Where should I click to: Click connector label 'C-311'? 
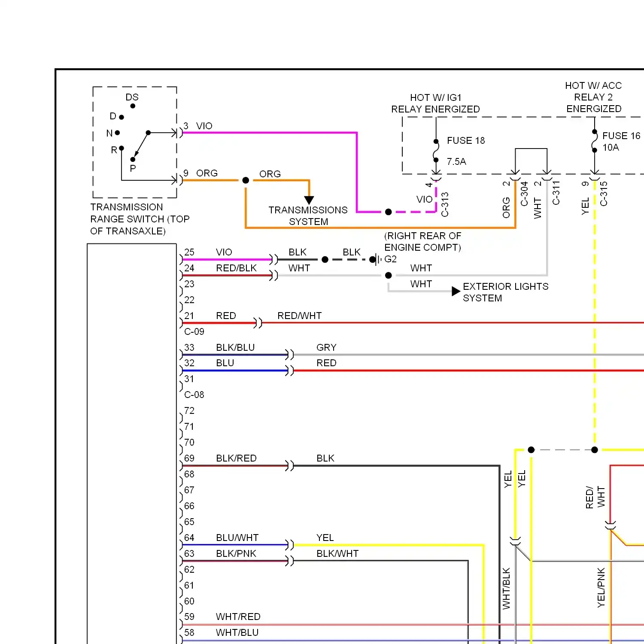pyautogui.click(x=556, y=193)
